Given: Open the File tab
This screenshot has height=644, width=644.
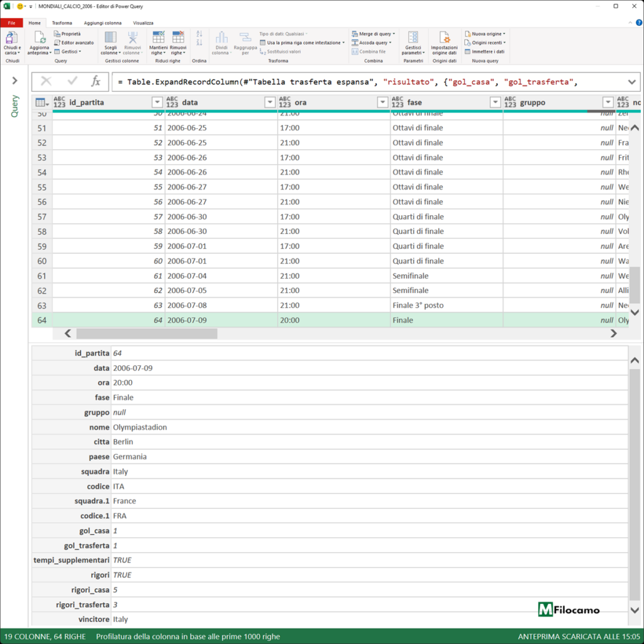Looking at the screenshot, I should click(11, 23).
